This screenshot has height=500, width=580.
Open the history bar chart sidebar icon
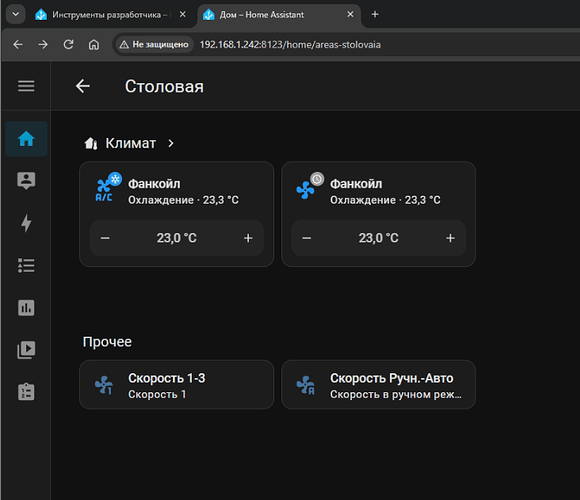point(26,308)
